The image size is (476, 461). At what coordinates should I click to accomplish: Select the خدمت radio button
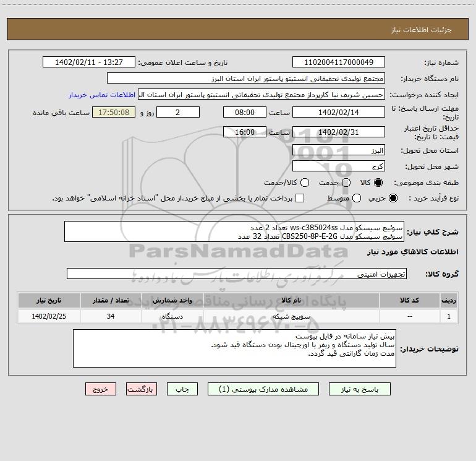click(346, 183)
